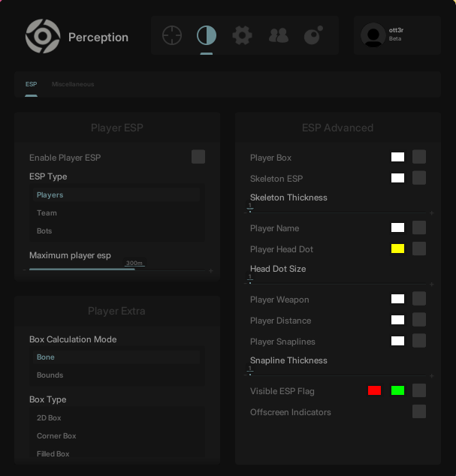Choose Corner Box type
This screenshot has width=456, height=476.
pyautogui.click(x=116, y=435)
